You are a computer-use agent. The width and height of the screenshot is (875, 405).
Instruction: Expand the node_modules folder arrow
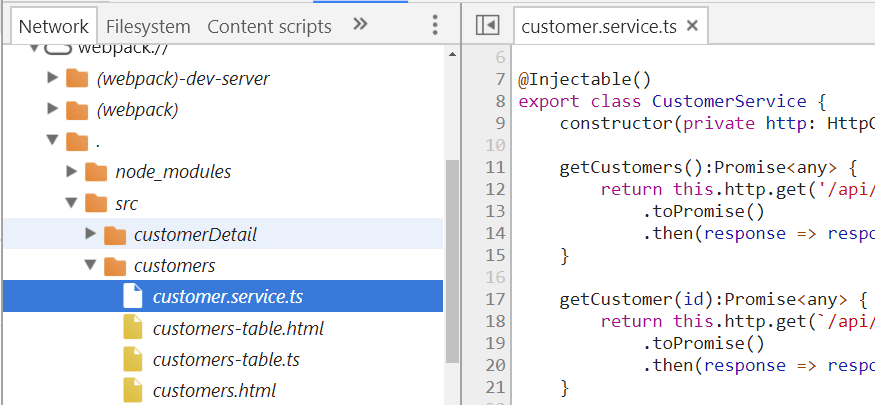pyautogui.click(x=71, y=171)
